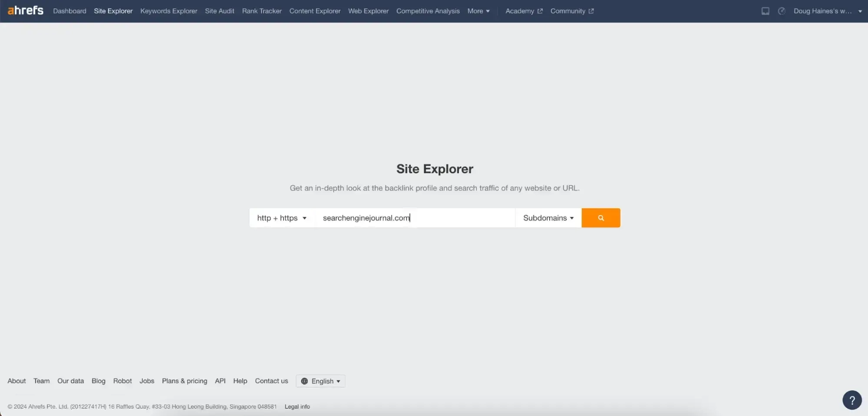The image size is (868, 416).
Task: Open the usage limits gauge icon
Action: pos(782,11)
